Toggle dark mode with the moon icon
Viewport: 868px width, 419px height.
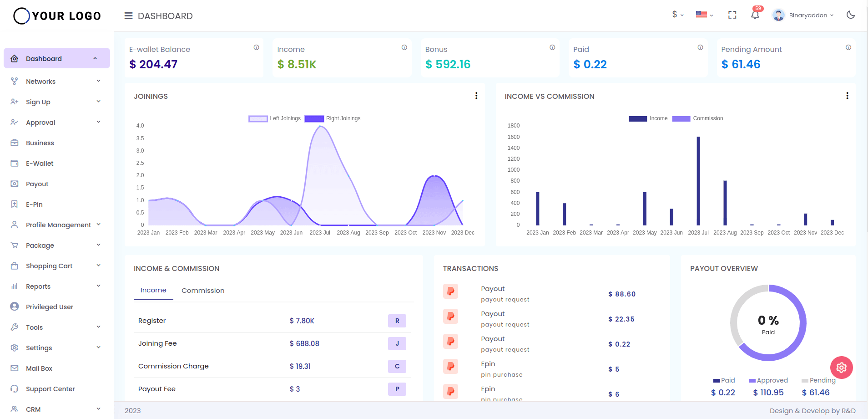point(850,15)
